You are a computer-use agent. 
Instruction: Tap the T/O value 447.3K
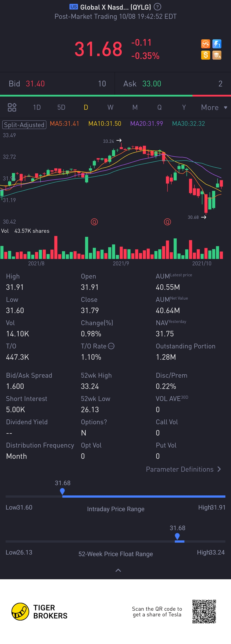17,357
